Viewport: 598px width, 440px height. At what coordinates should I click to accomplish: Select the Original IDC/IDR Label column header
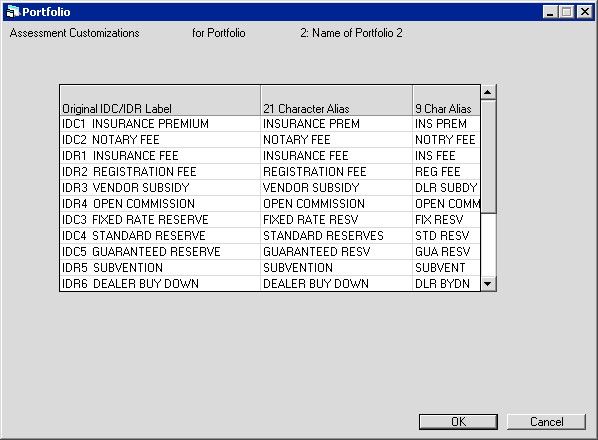160,101
